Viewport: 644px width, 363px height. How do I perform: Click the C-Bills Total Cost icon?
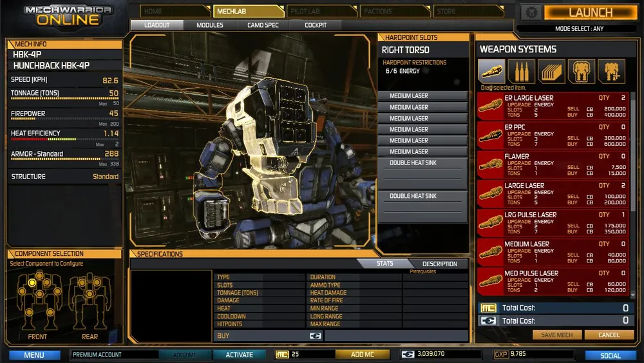click(x=488, y=320)
